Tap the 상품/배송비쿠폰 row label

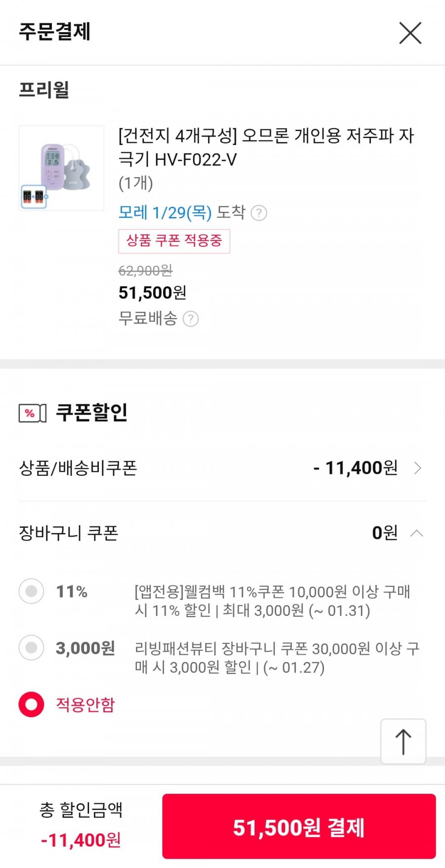click(78, 468)
